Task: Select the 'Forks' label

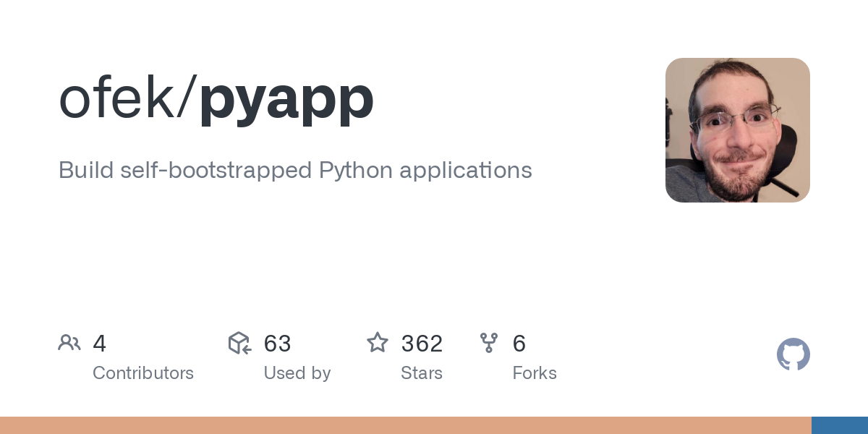Action: tap(535, 373)
